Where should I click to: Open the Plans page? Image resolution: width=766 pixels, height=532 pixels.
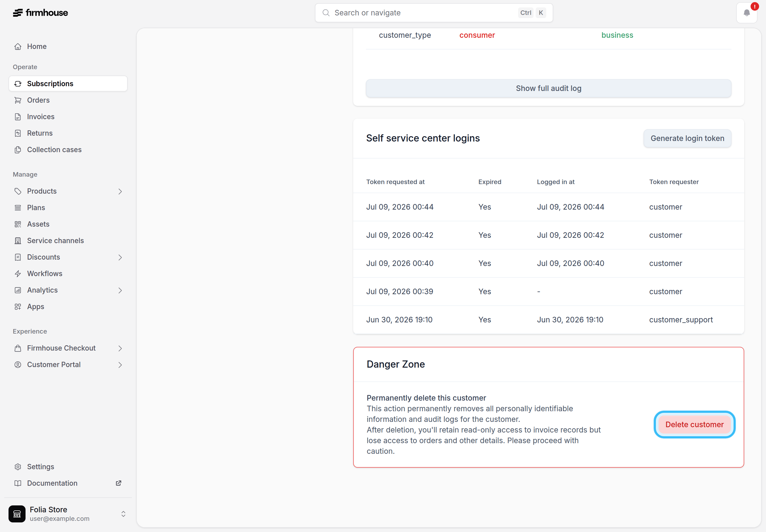(x=68, y=208)
